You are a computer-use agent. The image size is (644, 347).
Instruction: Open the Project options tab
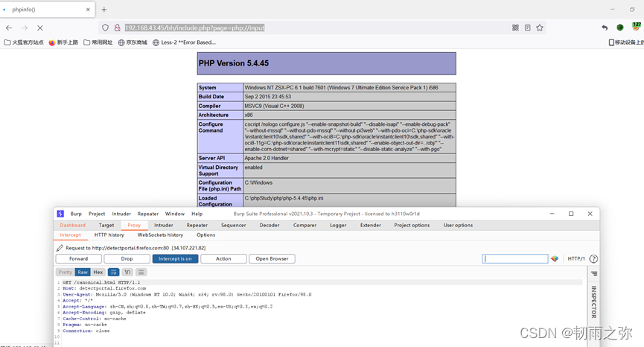tap(412, 225)
